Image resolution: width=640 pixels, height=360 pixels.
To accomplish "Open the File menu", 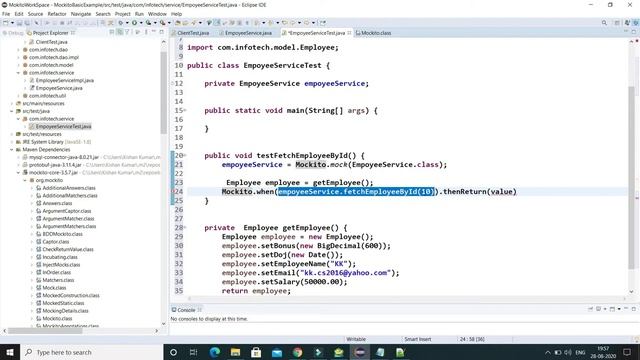I will tap(6, 14).
